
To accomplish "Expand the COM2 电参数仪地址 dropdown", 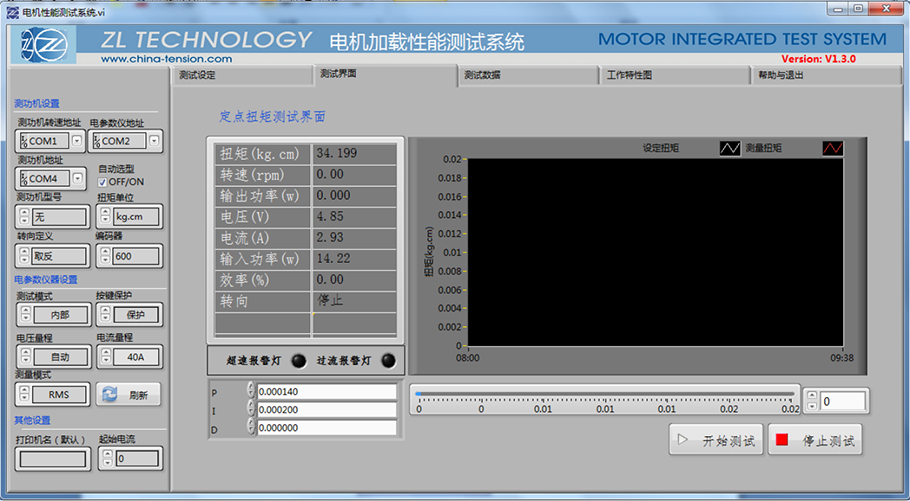I will [x=154, y=141].
